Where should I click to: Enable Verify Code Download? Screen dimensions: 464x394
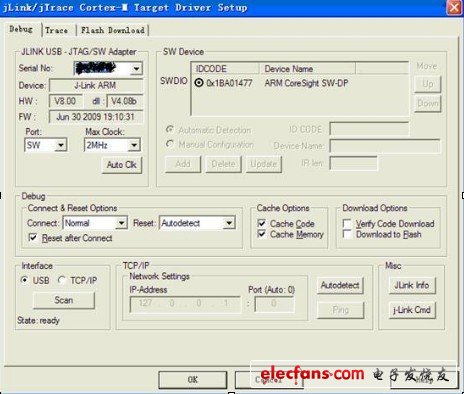click(347, 223)
